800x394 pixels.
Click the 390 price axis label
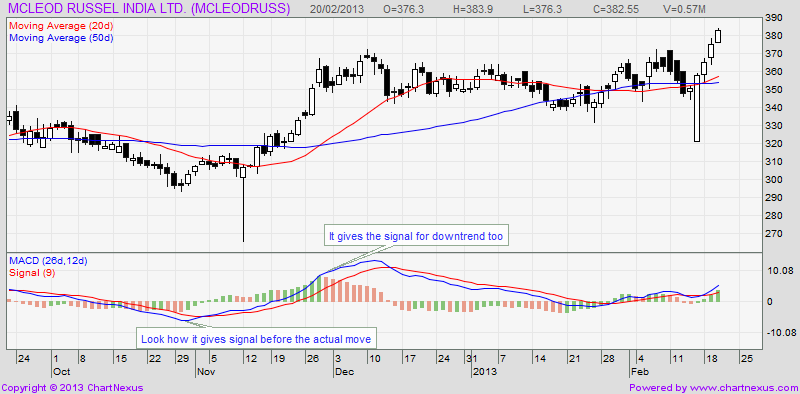tap(774, 18)
